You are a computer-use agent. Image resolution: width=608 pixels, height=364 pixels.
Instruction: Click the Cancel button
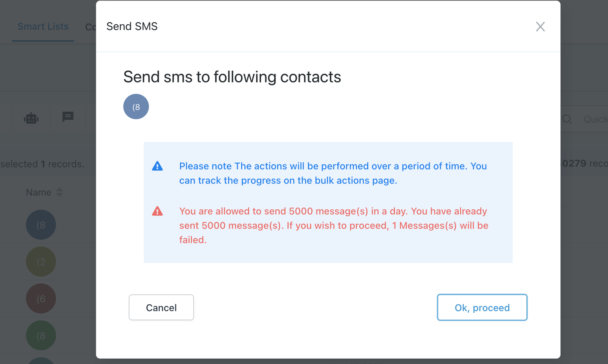coord(161,307)
